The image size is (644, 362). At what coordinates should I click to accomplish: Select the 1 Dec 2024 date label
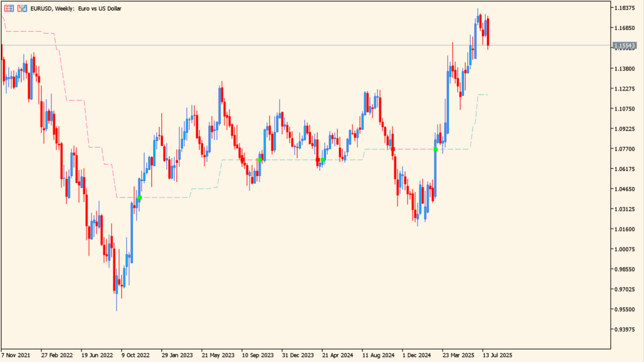[417, 355]
